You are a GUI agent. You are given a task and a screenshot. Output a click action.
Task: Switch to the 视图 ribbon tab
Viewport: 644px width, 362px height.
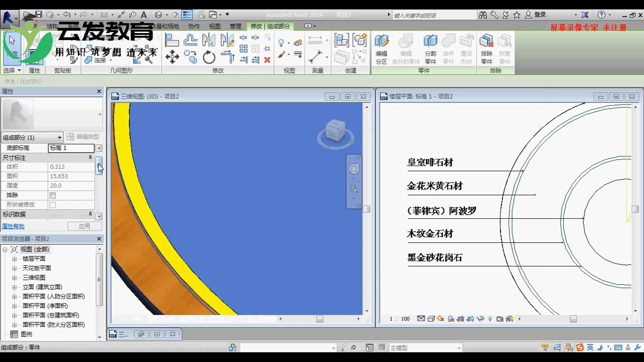pyautogui.click(x=215, y=26)
